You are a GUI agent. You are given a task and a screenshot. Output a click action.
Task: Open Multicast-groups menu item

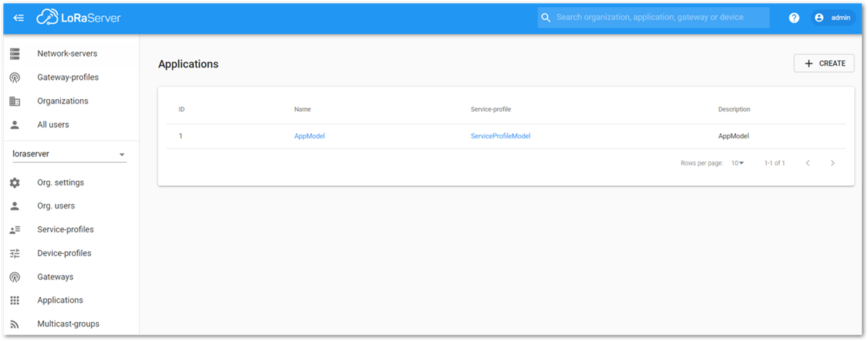(x=70, y=324)
